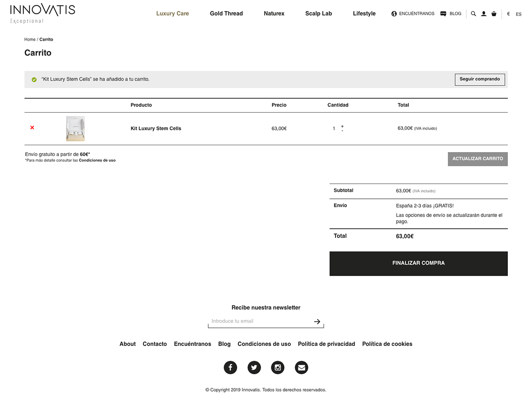Click the Precio column header
The image size is (532, 406).
pyautogui.click(x=279, y=105)
